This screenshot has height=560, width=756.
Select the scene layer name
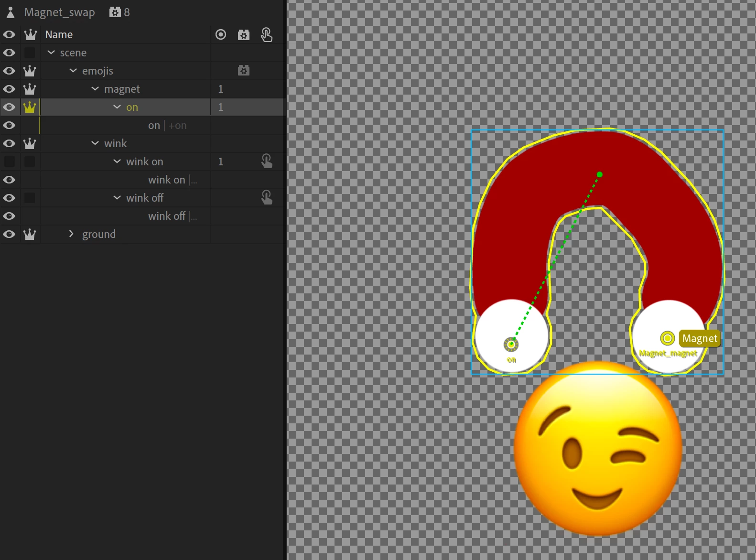(x=73, y=53)
